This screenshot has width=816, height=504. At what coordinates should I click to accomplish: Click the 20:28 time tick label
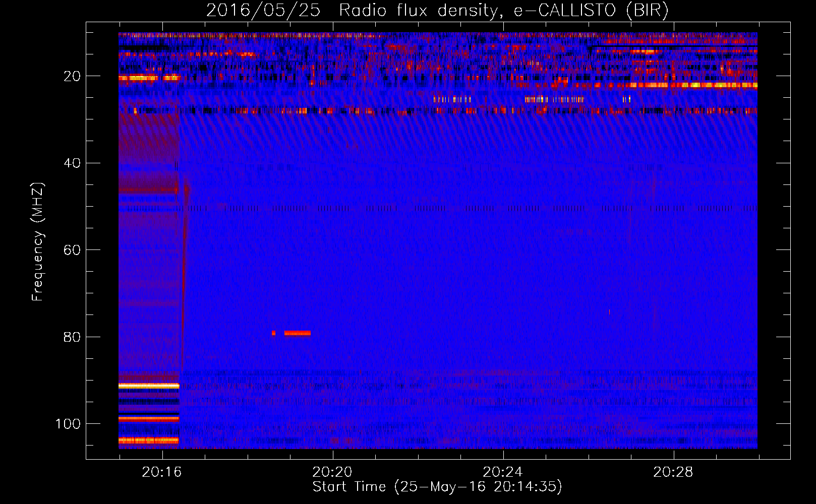pos(673,472)
